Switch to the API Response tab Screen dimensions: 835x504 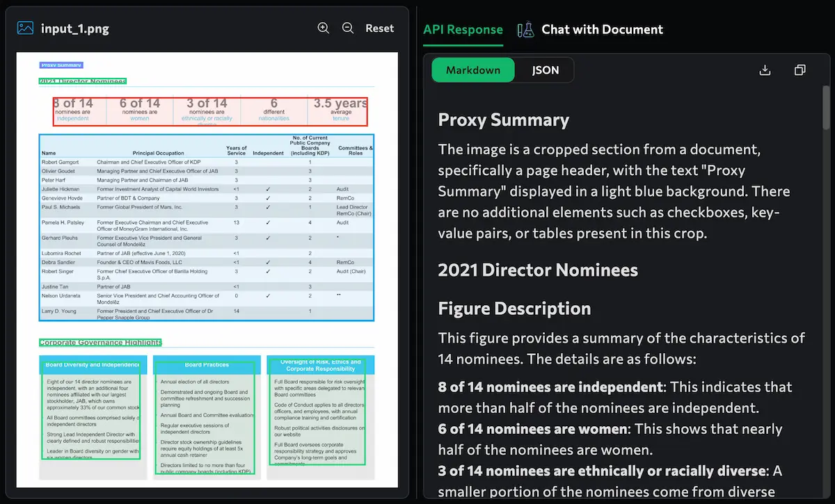463,29
